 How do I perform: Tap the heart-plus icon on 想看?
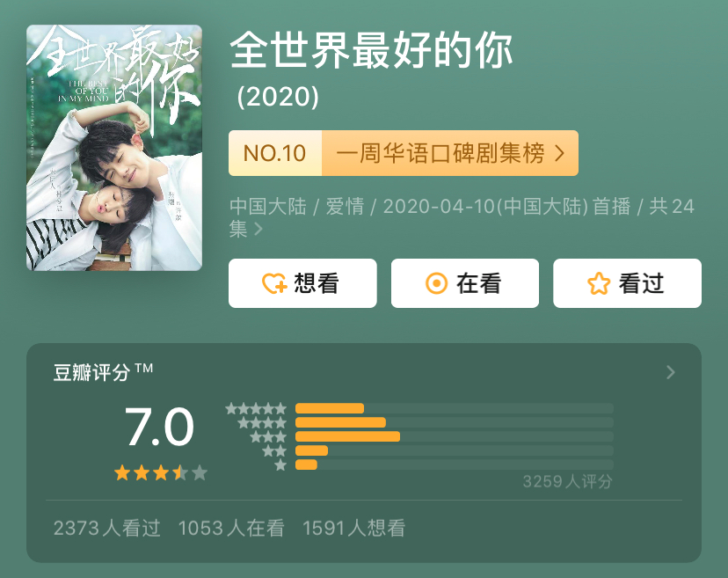tap(275, 283)
